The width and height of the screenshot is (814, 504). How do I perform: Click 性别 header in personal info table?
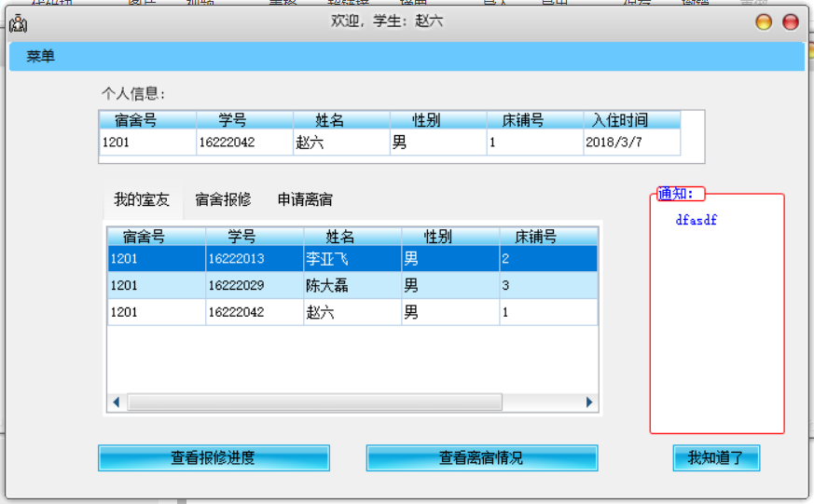pos(438,120)
